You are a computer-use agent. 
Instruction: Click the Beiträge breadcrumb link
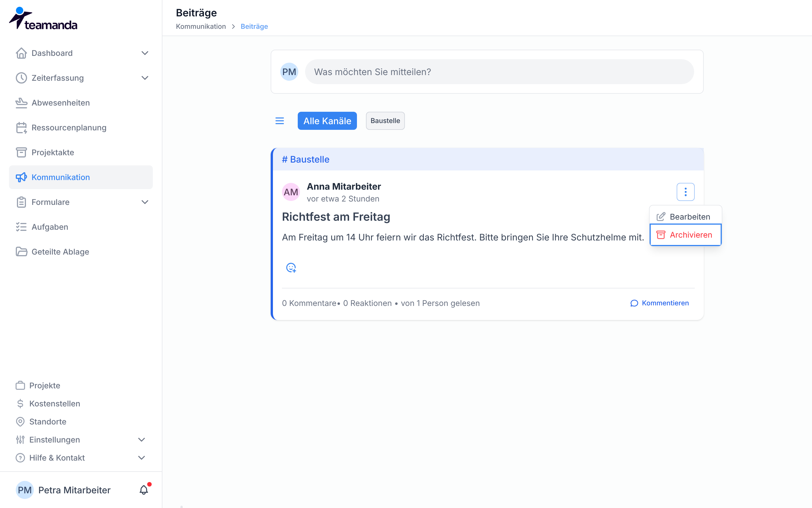pyautogui.click(x=254, y=27)
